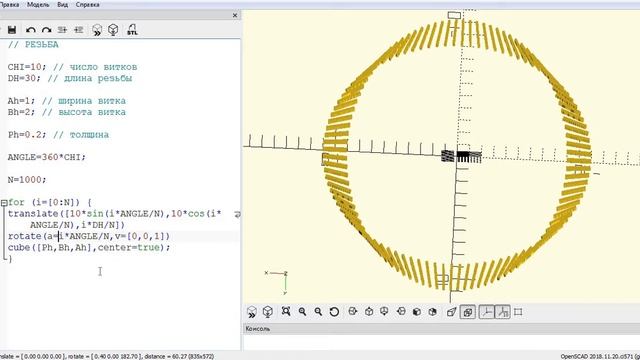Click the '// РЕЗЬБА' comment line

33,44
